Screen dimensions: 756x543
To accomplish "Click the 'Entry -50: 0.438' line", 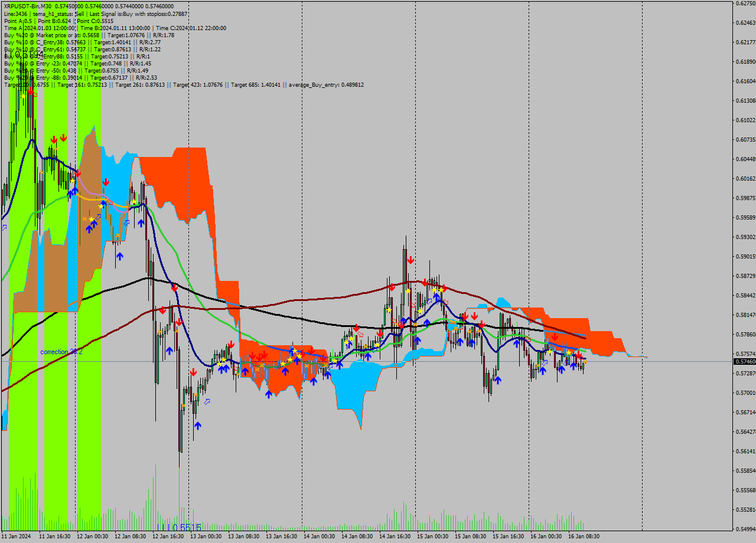I will [x=76, y=70].
